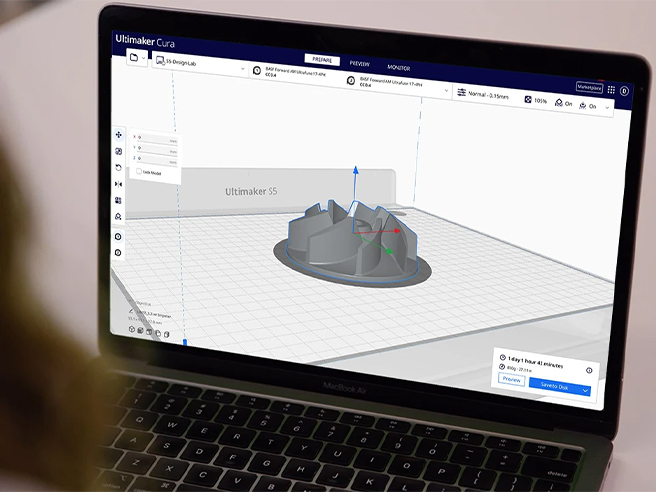Select the Scale tool
This screenshot has width=656, height=492.
click(119, 151)
